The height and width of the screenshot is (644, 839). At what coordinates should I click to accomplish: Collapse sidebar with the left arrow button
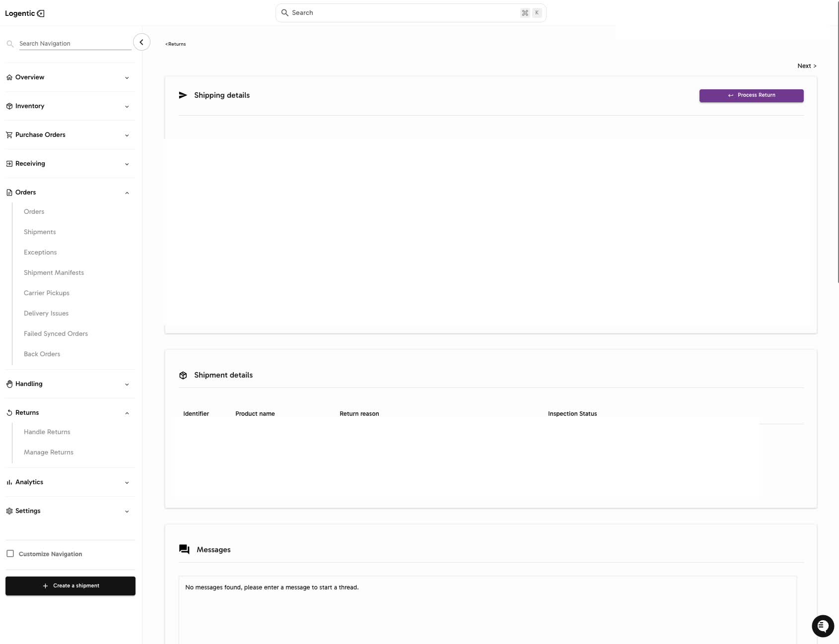coord(141,42)
